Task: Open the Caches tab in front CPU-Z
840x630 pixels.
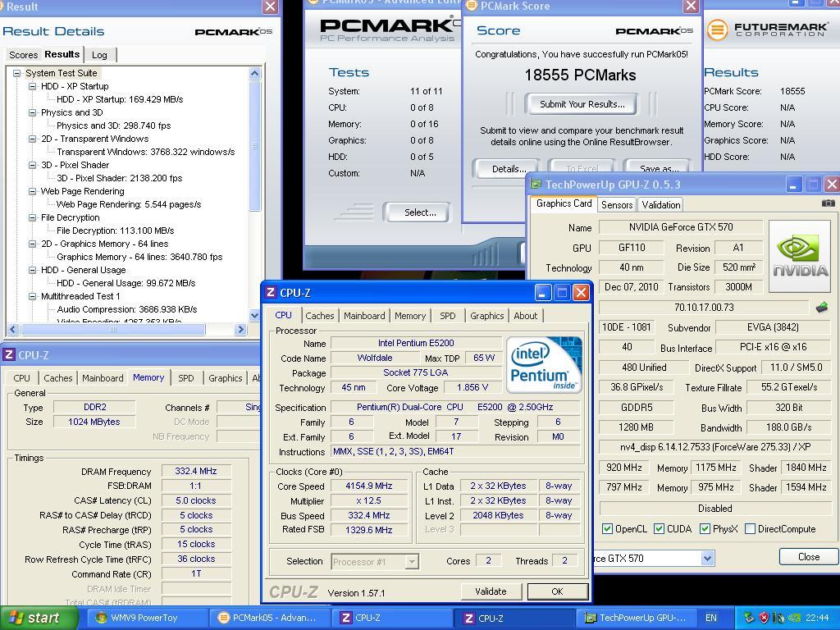Action: tap(320, 316)
